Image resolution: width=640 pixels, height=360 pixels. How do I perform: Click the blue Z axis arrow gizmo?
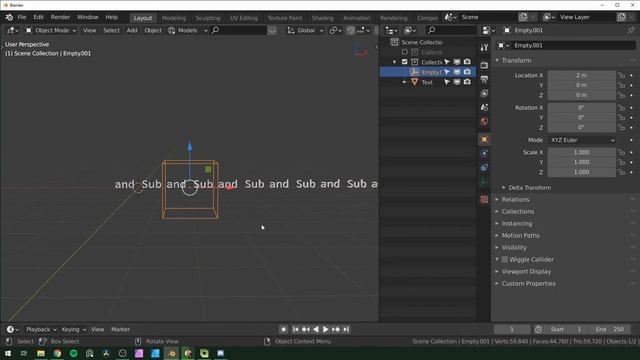click(190, 146)
